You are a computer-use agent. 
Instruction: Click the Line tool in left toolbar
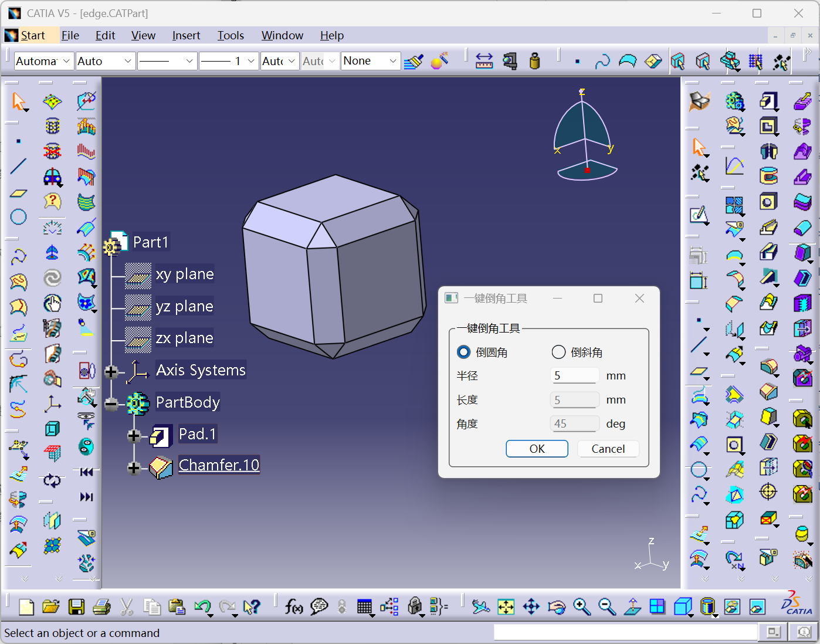coord(18,166)
